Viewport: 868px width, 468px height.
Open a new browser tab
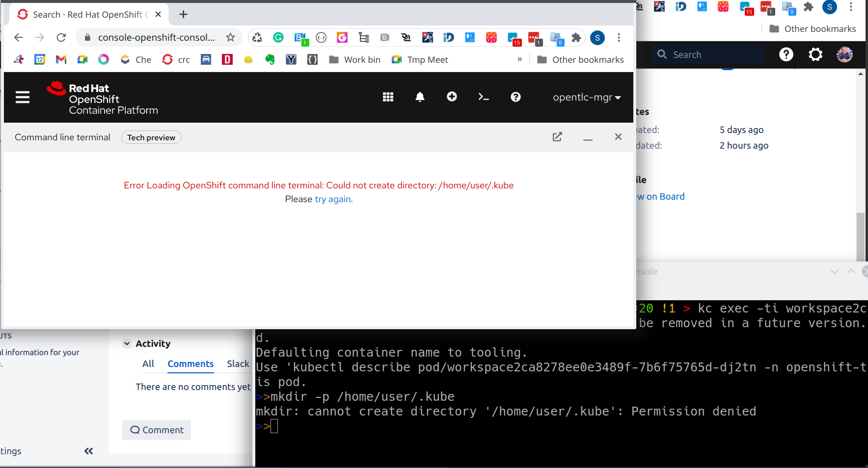[183, 14]
